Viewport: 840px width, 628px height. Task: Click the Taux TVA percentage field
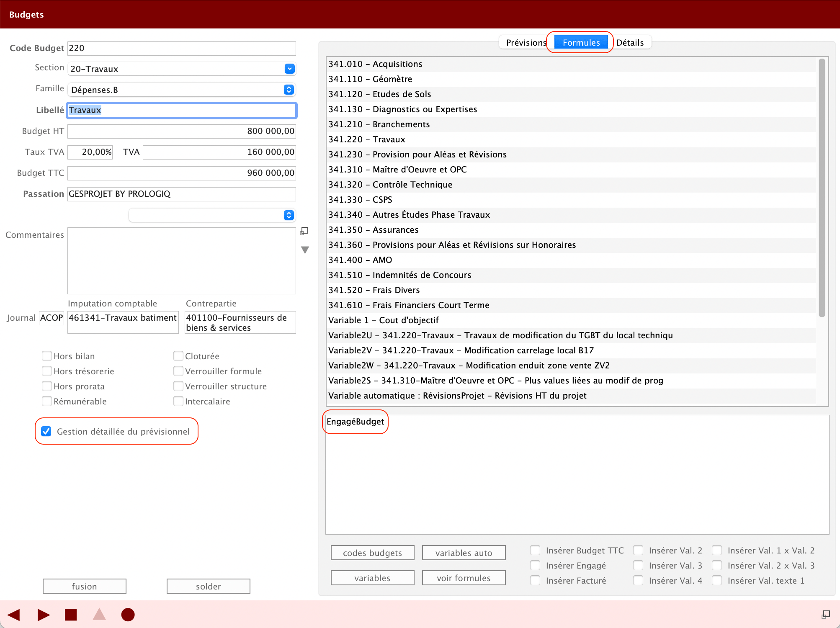(x=90, y=152)
